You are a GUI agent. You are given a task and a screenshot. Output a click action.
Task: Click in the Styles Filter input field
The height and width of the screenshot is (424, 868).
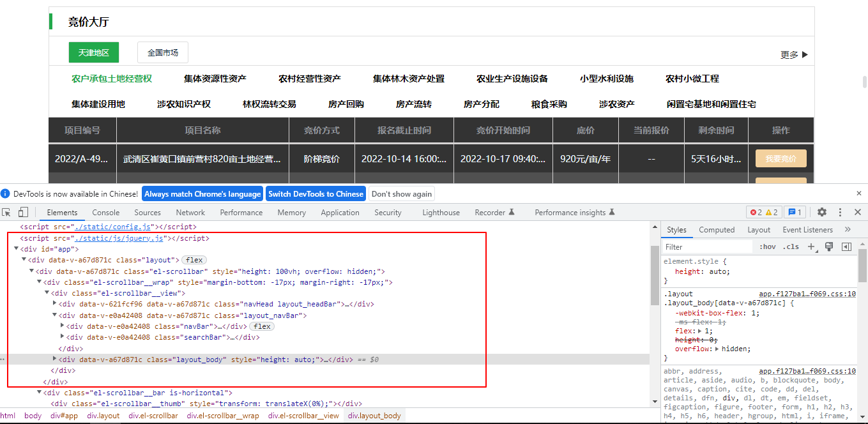tap(706, 247)
